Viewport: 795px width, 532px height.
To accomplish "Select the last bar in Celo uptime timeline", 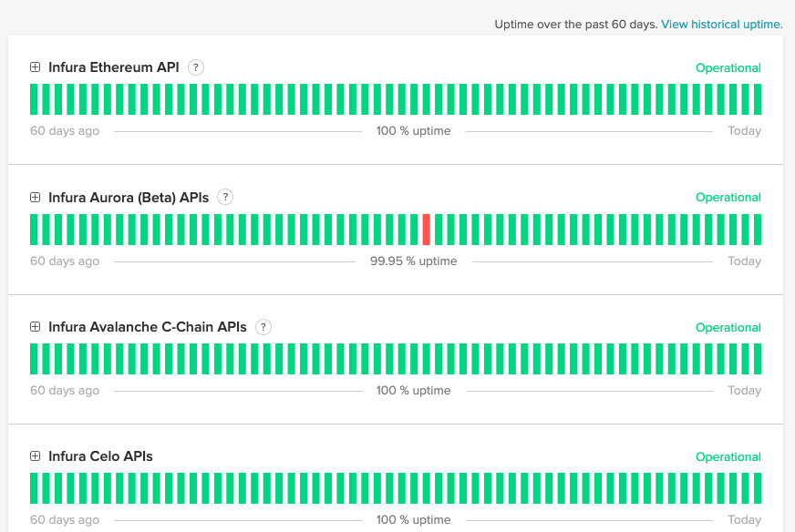I will (757, 488).
